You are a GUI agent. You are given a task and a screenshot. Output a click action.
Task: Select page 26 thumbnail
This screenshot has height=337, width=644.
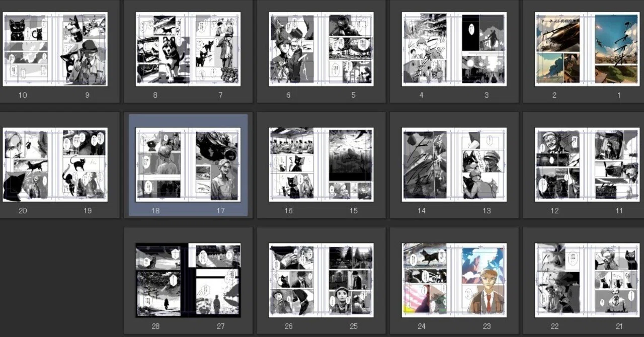pos(295,280)
